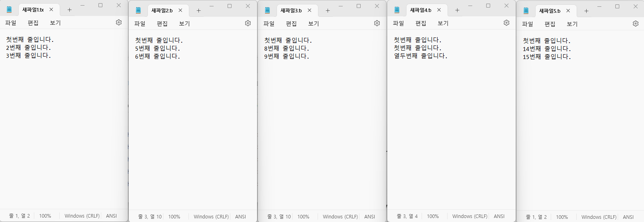Click the line '6번째 줄입니다.' in 새파일2
The image size is (644, 222).
tap(157, 56)
